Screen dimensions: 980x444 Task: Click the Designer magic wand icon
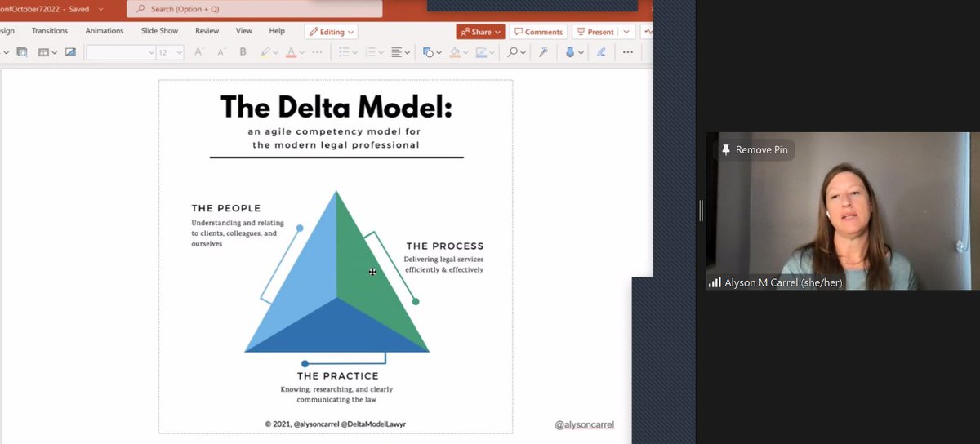click(x=543, y=52)
